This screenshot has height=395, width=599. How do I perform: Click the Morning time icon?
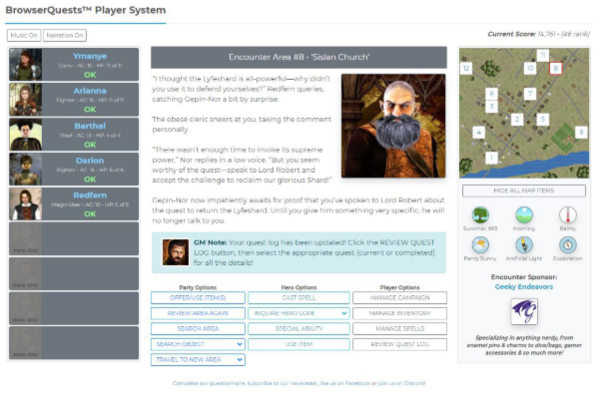(524, 215)
